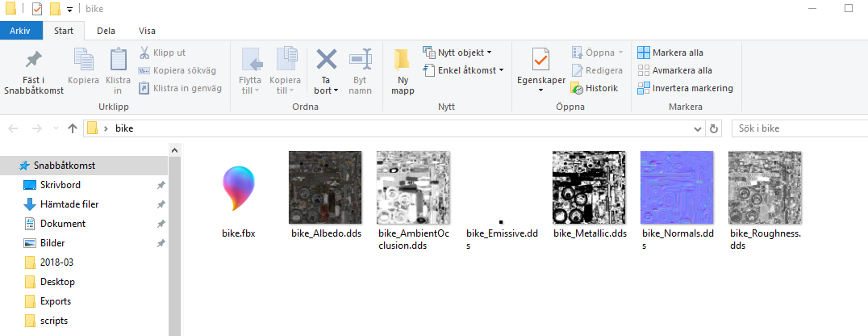
Task: Unpin Skrivbord using its pin icon
Action: pyautogui.click(x=161, y=185)
